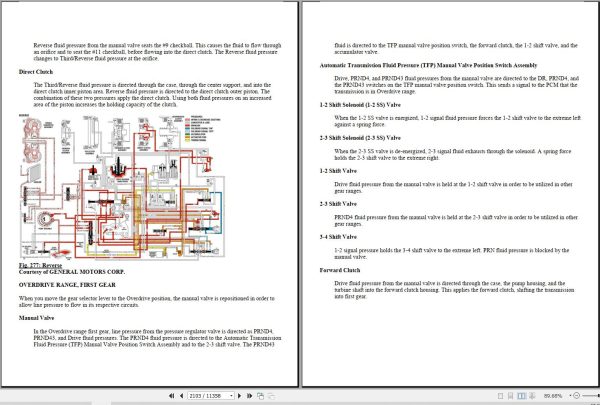Click the 1-2 Shift Valve heading
The image size is (600, 405).
click(x=338, y=171)
